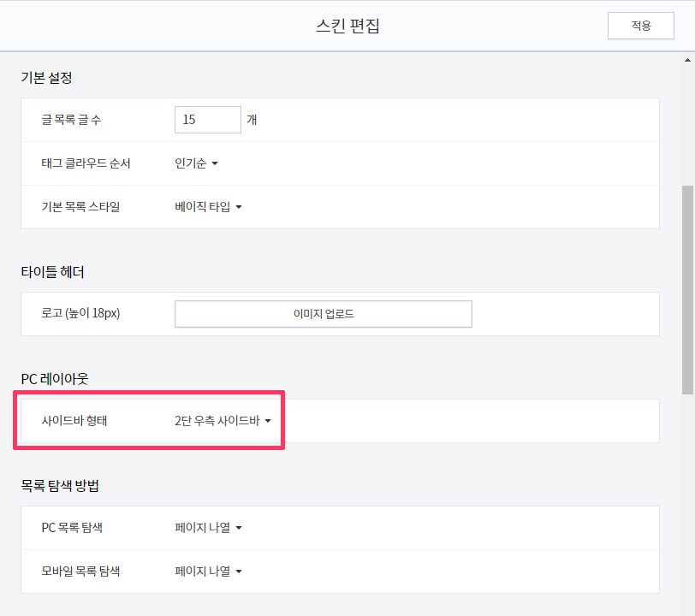Click the 글 목록 글 수 label
This screenshot has height=616, width=695.
click(x=71, y=120)
